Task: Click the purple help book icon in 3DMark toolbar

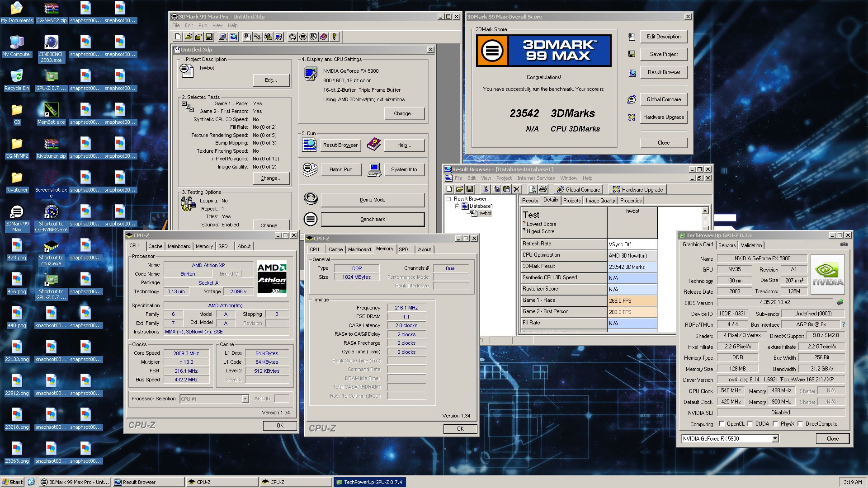Action: click(324, 37)
